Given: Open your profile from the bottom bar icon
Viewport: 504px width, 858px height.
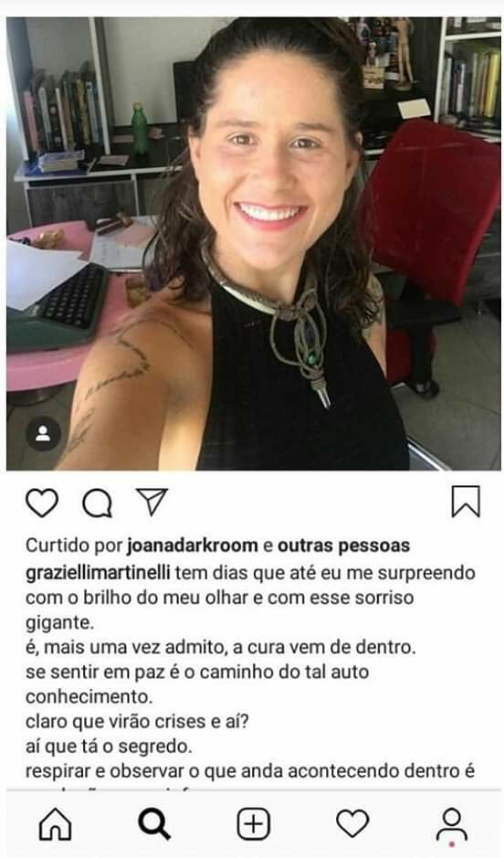Looking at the screenshot, I should click(452, 823).
